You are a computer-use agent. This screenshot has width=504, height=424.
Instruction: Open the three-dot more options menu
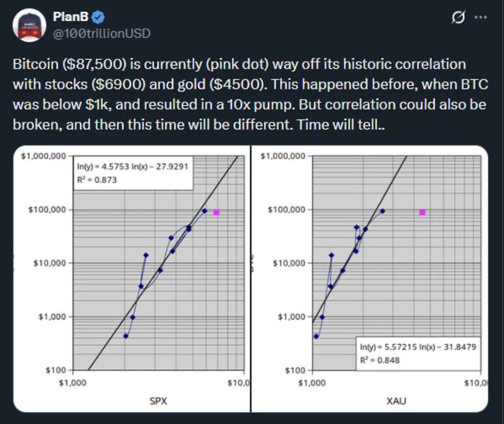(480, 17)
